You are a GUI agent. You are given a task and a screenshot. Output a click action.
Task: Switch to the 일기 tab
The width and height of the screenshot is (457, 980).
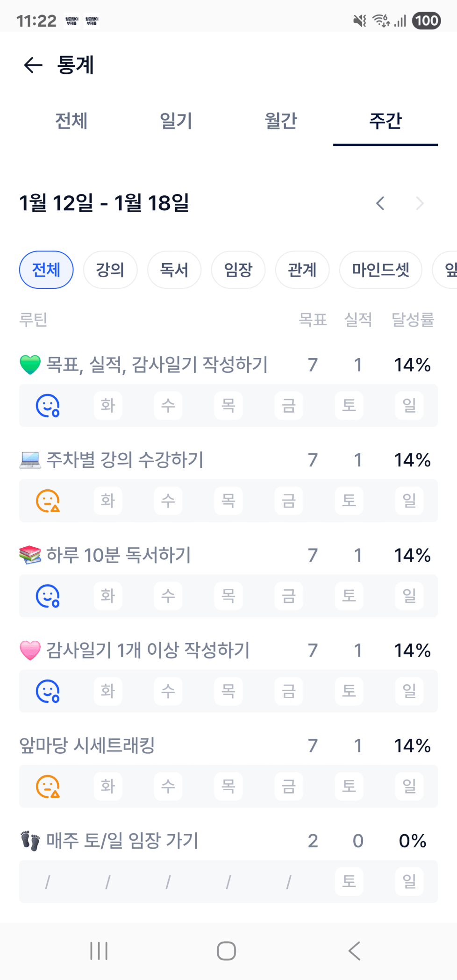coord(176,121)
